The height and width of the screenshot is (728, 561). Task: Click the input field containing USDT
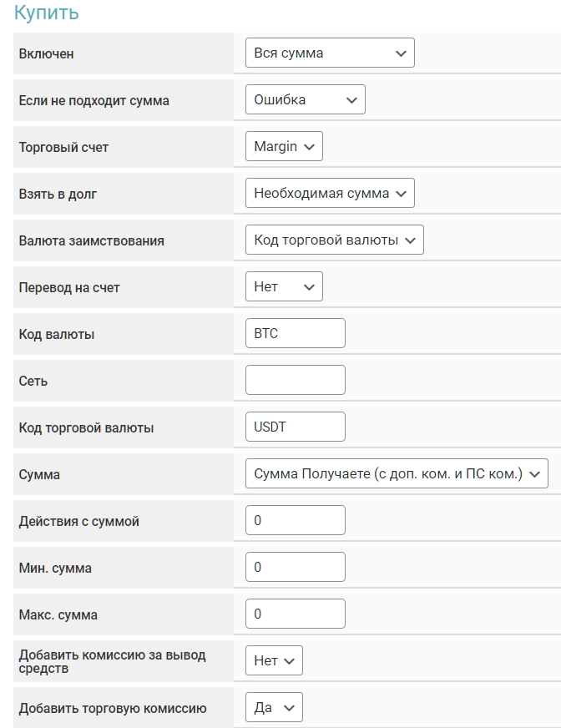[x=295, y=427]
